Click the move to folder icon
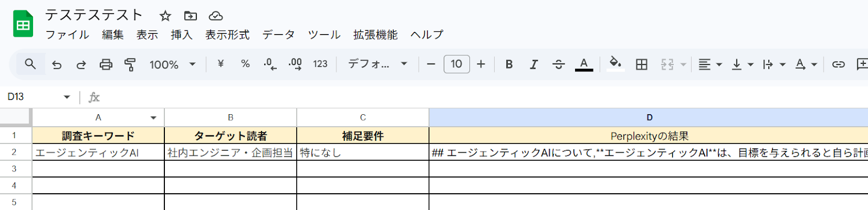This screenshot has height=210, width=868. [190, 16]
